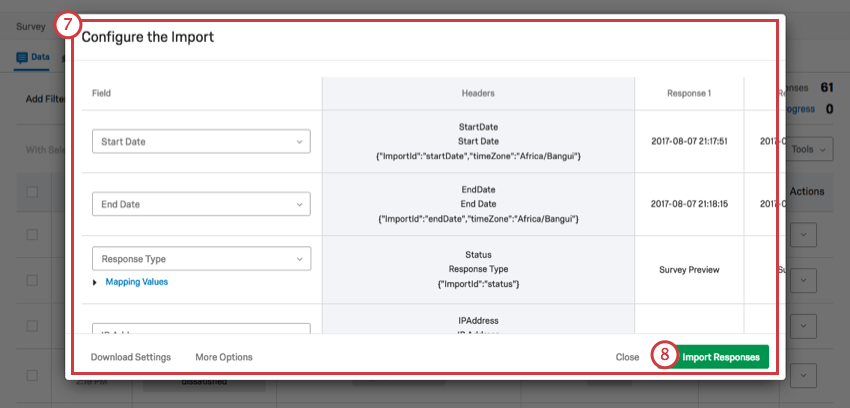This screenshot has height=408, width=850.
Task: Open the Response Type field dropdown
Action: click(x=201, y=259)
